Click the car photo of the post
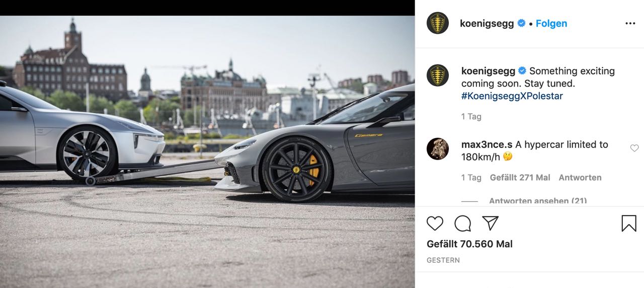Viewport: 644px width, 288px height. pos(207,152)
